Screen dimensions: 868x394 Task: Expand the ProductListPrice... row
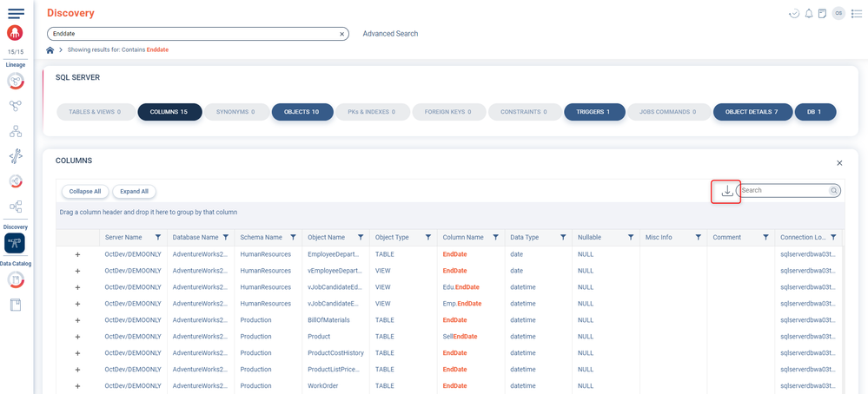tap(77, 370)
